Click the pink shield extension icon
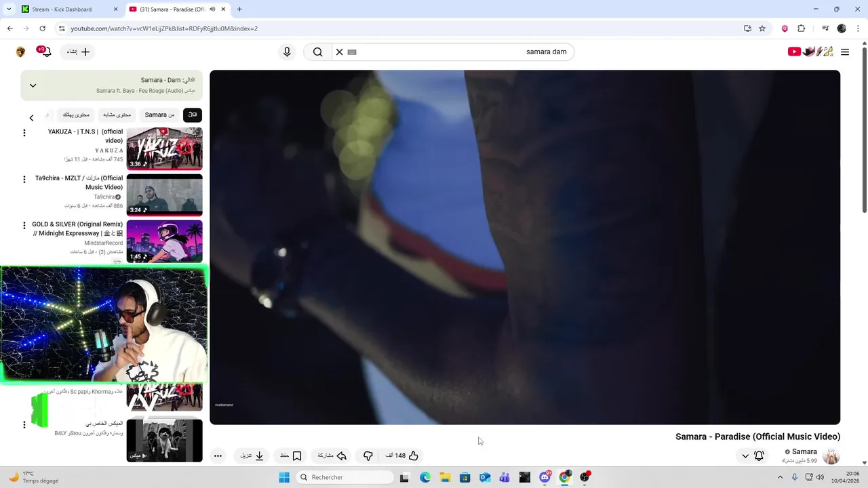 (x=785, y=28)
